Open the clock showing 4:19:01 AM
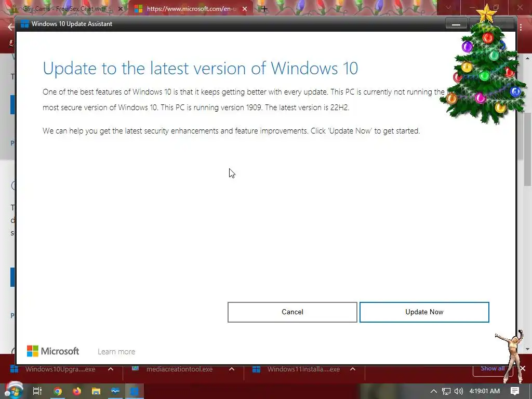 click(484, 391)
